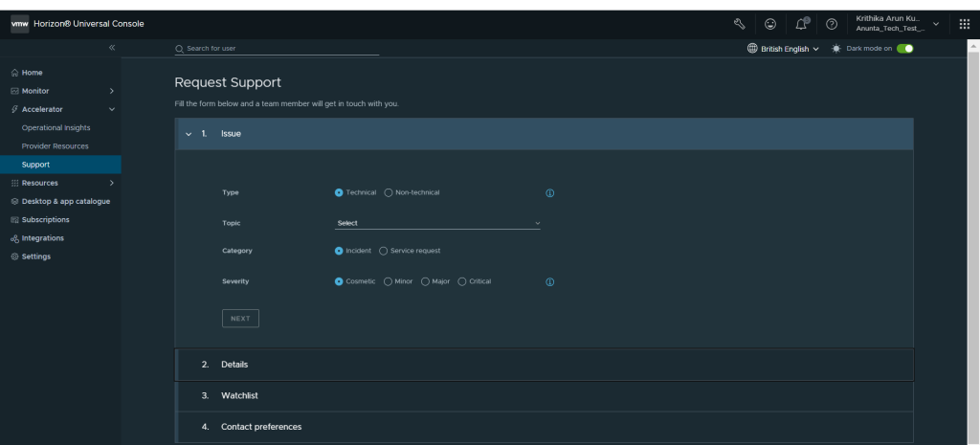Choose the Critical severity option
Viewport: 980px width, 445px height.
463,281
